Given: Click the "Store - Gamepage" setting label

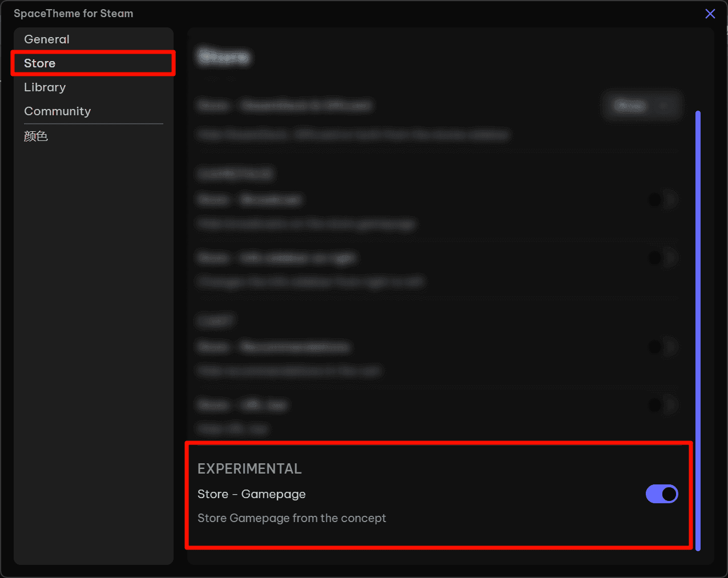Looking at the screenshot, I should coord(252,494).
